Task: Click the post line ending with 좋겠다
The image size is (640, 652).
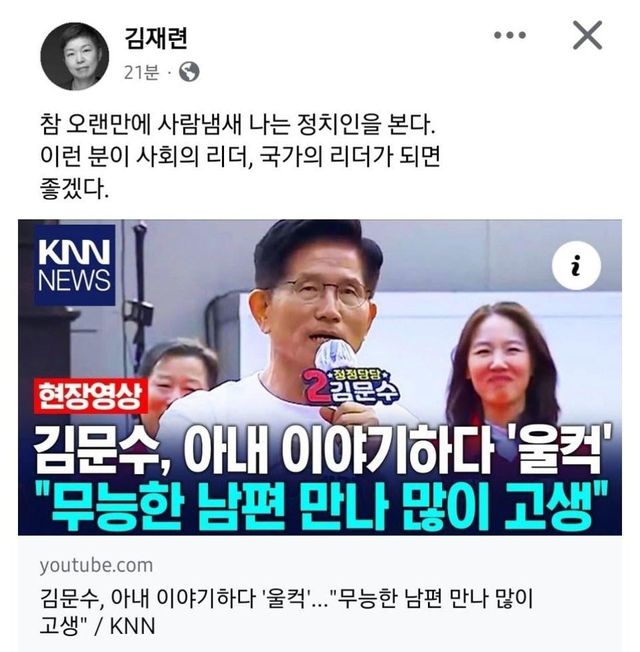Action: click(74, 189)
